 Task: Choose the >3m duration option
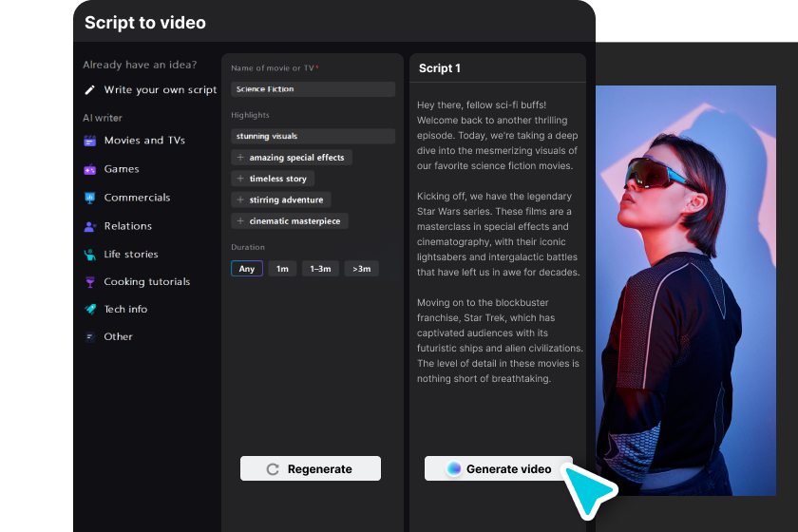362,268
